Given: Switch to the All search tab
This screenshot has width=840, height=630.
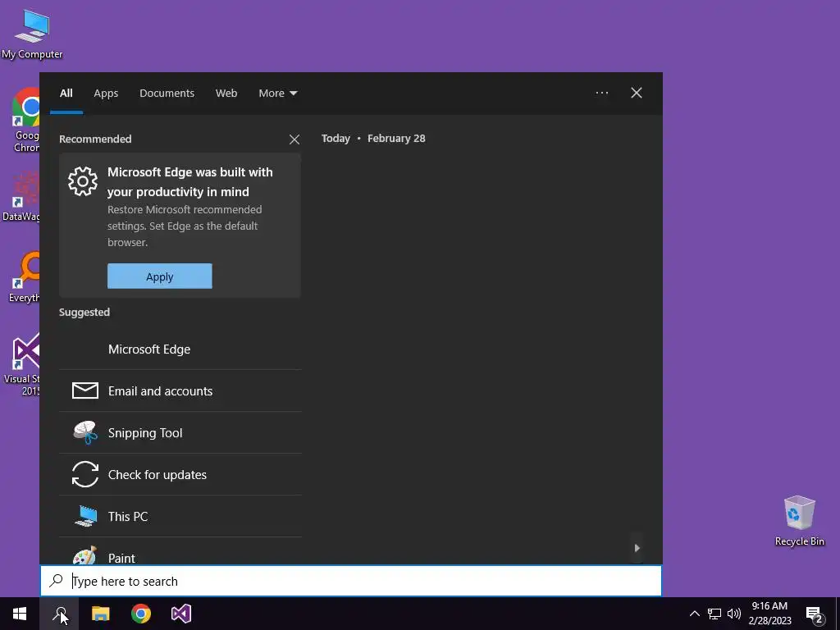Looking at the screenshot, I should (x=66, y=94).
